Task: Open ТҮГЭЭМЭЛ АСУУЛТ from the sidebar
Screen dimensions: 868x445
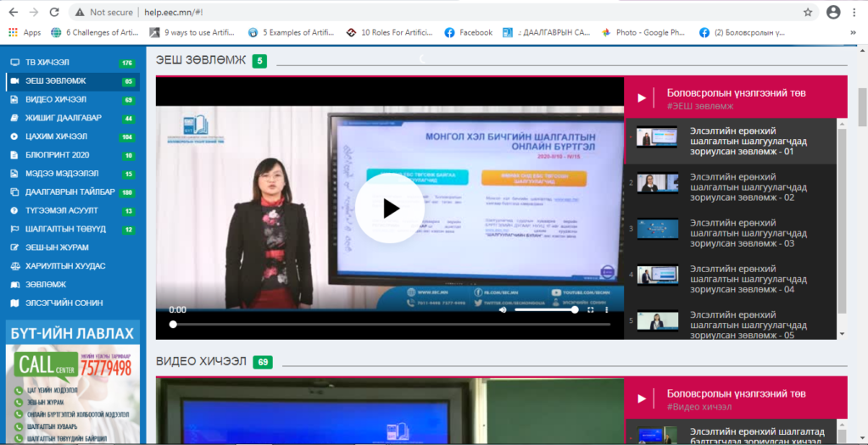Action: point(56,210)
